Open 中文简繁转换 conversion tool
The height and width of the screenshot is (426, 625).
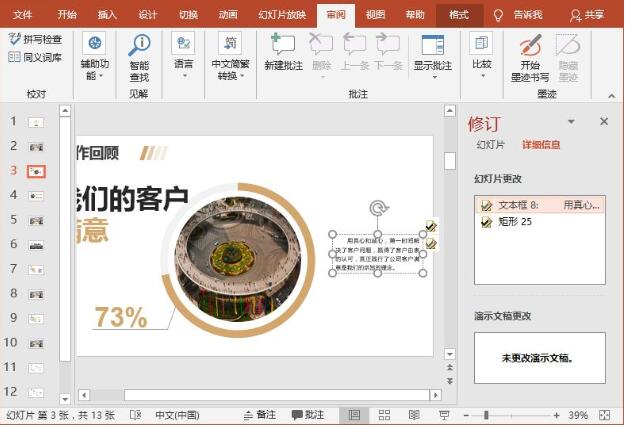pos(230,56)
